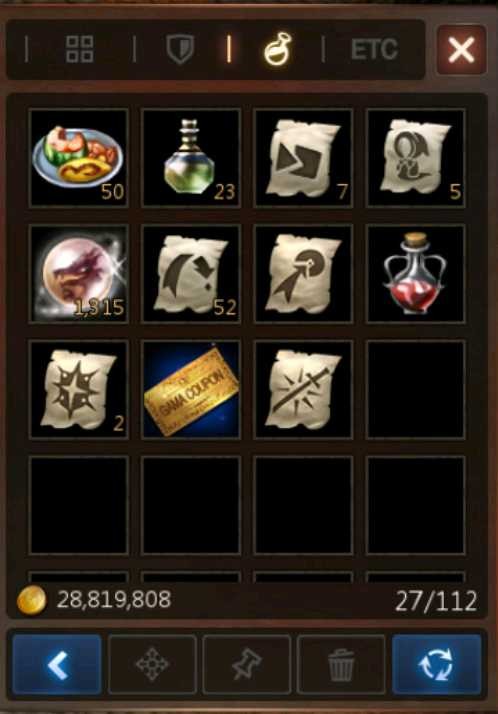
Task: Select the scroll with 52 count
Action: click(191, 274)
